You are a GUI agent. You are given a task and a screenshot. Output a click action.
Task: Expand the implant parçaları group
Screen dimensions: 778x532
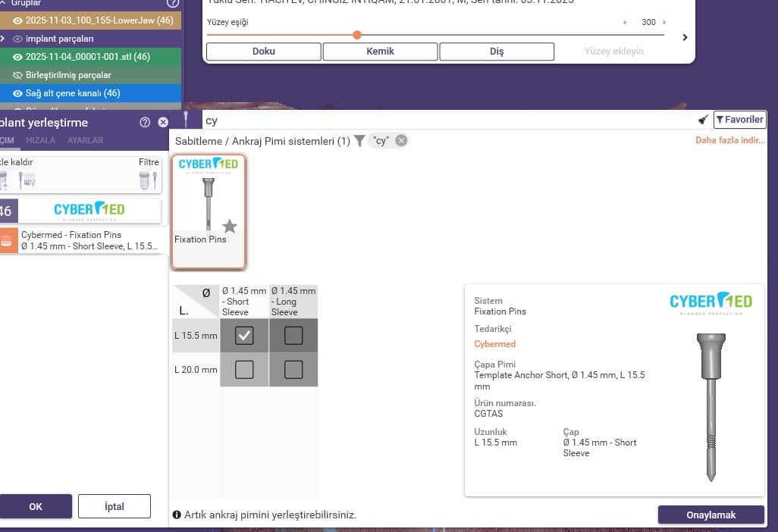tap(3, 39)
